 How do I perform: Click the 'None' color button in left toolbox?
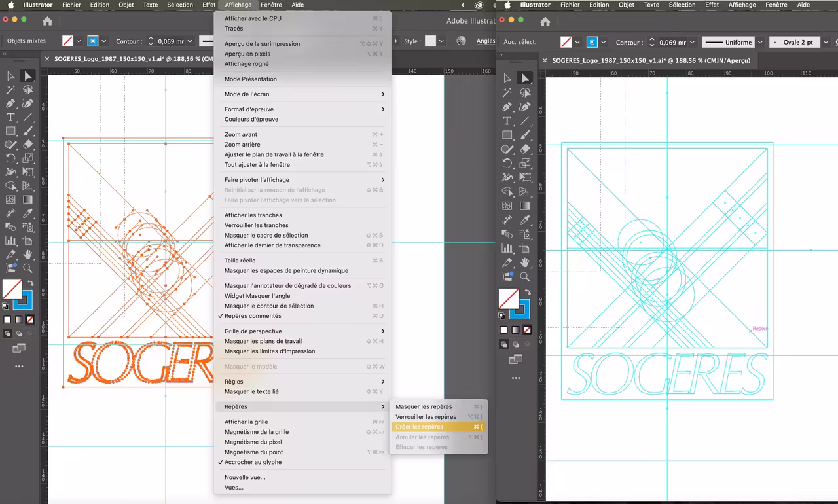(x=30, y=320)
